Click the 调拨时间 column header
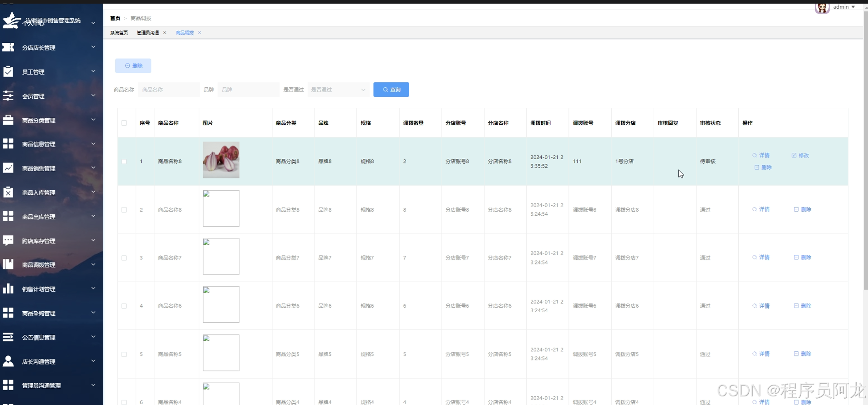Image resolution: width=868 pixels, height=405 pixels. [540, 123]
